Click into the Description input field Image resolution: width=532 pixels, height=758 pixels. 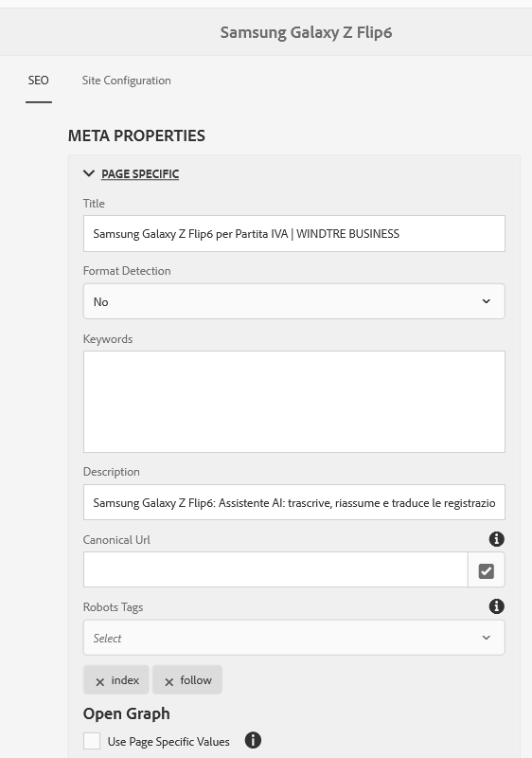(294, 502)
